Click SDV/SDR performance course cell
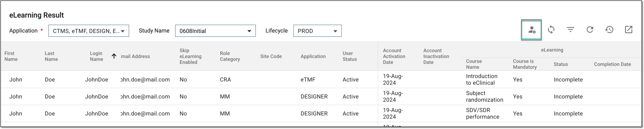The image size is (644, 129). tap(482, 114)
